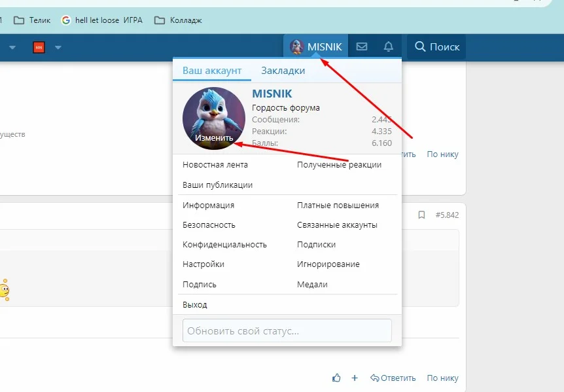
Task: Open Безопасность settings
Action: pyautogui.click(x=209, y=225)
